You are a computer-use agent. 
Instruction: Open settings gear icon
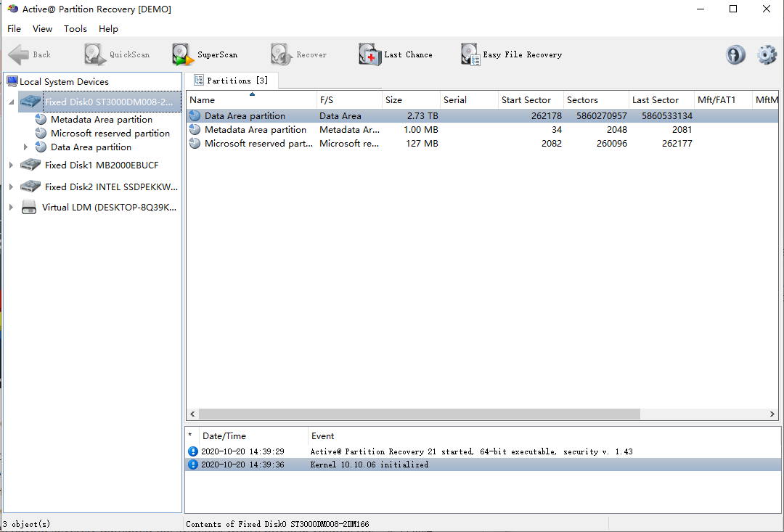tap(767, 54)
